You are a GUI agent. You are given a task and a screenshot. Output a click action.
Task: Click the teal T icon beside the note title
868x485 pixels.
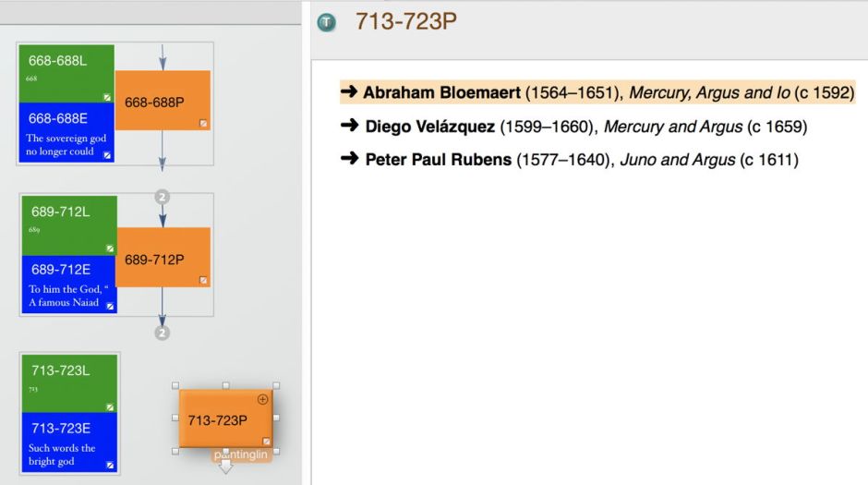pyautogui.click(x=327, y=22)
